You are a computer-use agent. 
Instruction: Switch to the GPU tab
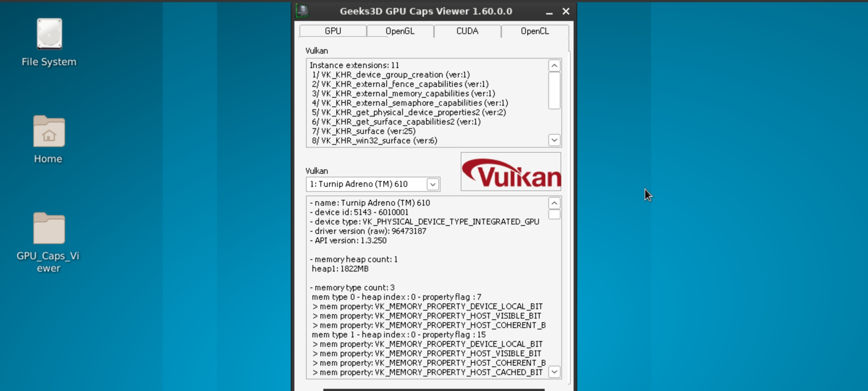pyautogui.click(x=332, y=31)
